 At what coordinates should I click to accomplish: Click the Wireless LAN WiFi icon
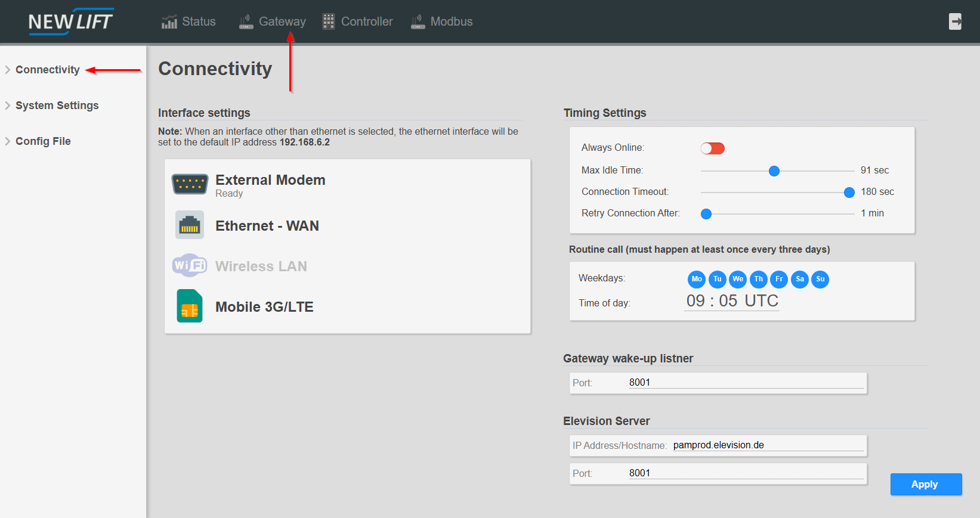[190, 265]
